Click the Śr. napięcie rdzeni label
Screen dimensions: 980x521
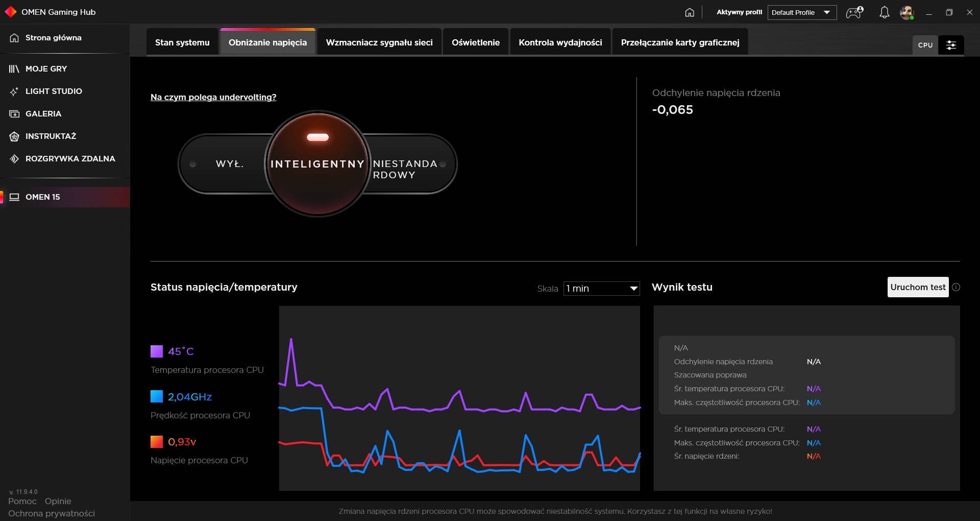(x=706, y=456)
